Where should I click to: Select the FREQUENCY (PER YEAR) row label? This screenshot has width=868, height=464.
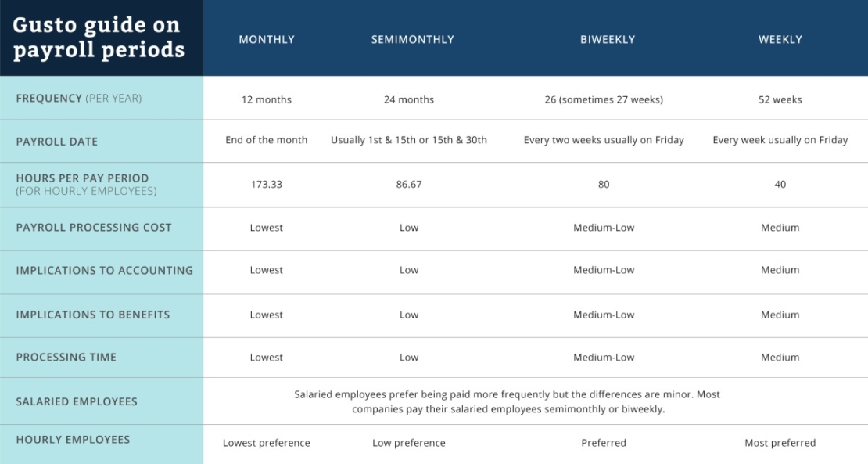coord(79,99)
